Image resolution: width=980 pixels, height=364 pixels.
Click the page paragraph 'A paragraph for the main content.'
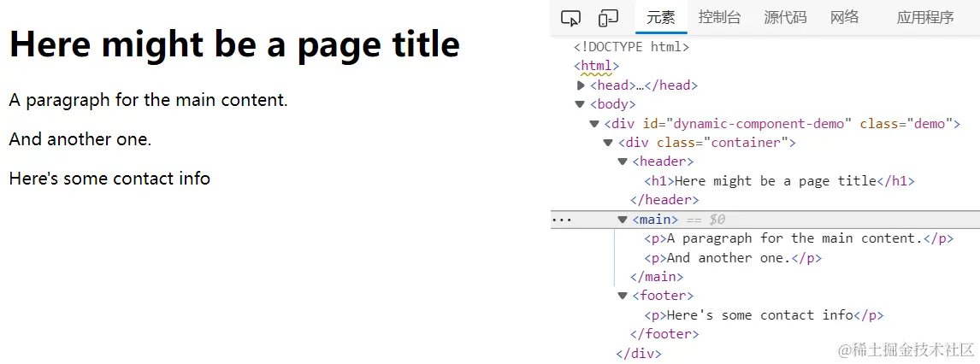149,100
